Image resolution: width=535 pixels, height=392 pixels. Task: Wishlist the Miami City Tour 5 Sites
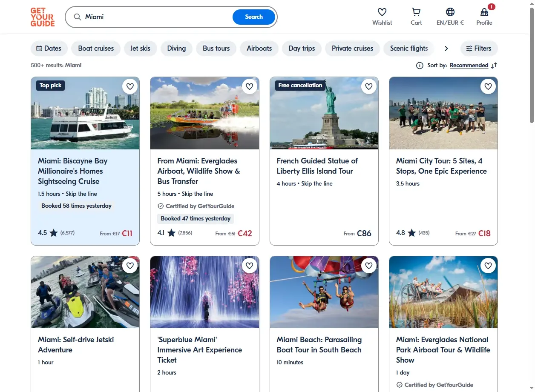point(488,86)
